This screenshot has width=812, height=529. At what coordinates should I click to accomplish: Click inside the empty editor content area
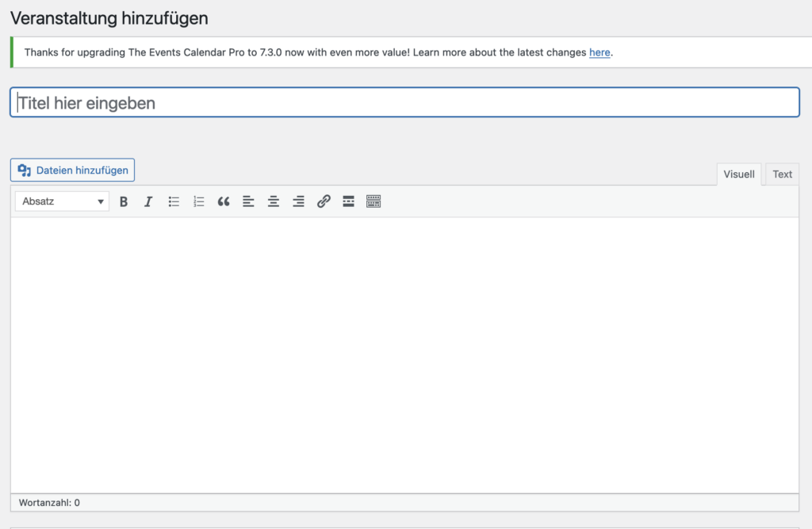404,353
